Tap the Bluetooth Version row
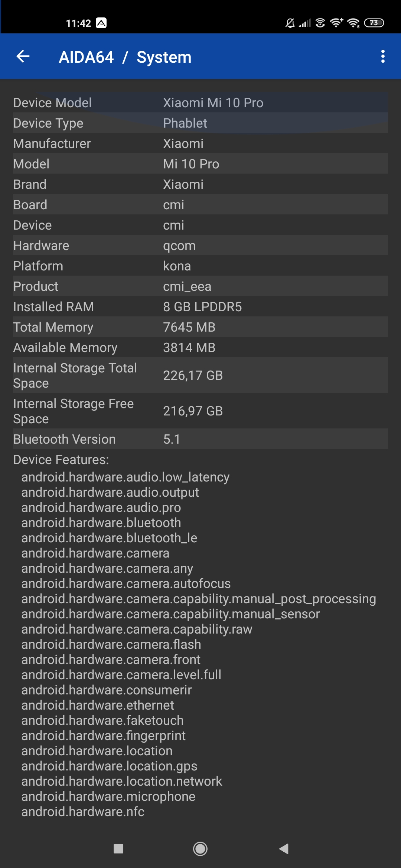This screenshot has width=401, height=868. click(200, 439)
